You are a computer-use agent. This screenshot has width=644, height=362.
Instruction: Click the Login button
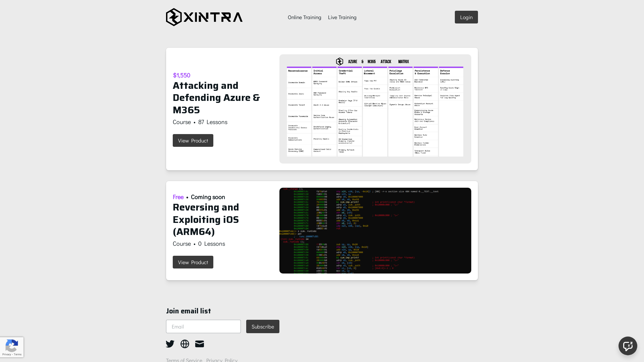coord(466,17)
